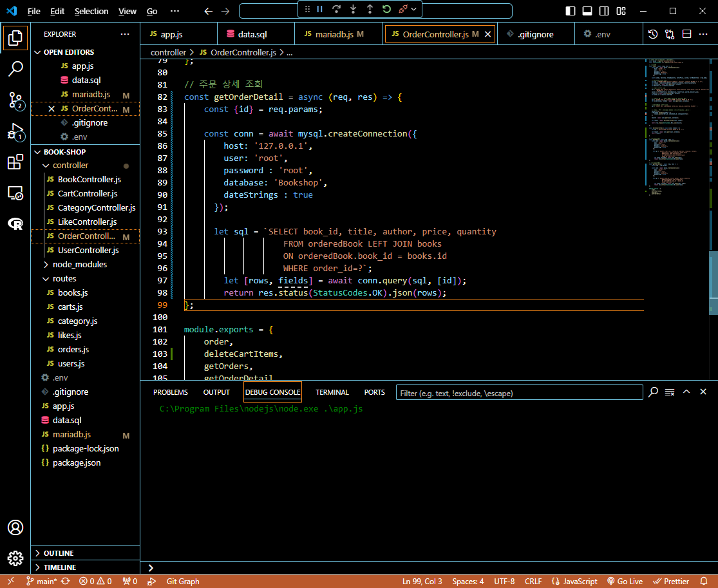Focus the debug console filter field
The height and width of the screenshot is (588, 718).
point(519,393)
